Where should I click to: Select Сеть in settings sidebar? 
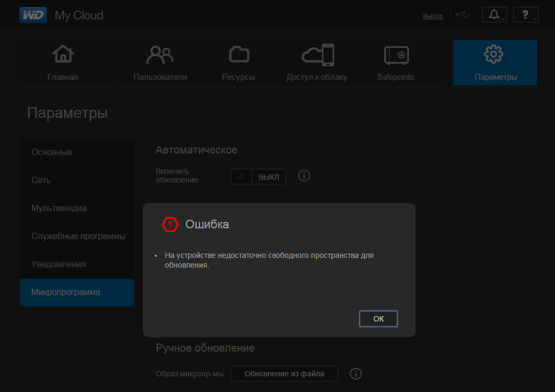[x=77, y=180]
